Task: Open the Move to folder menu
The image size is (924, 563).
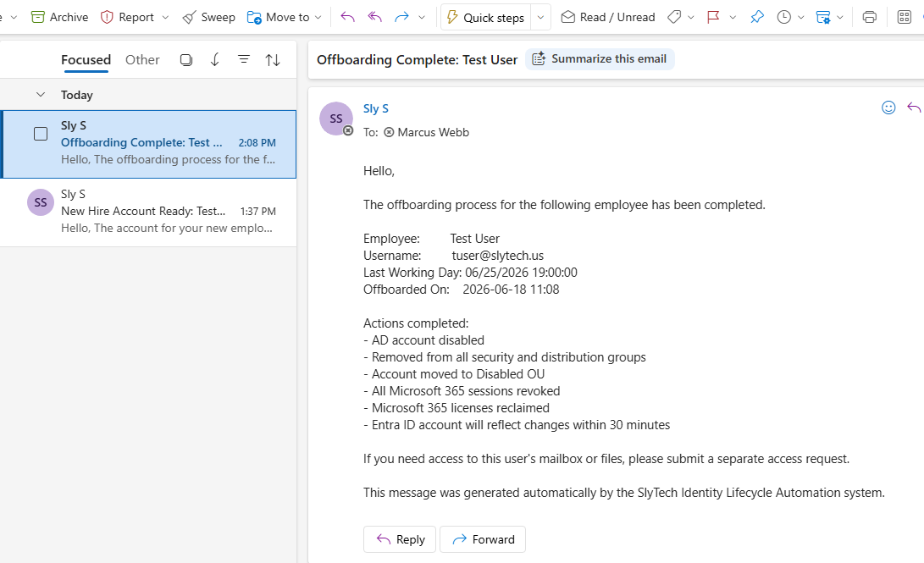Action: [x=284, y=17]
